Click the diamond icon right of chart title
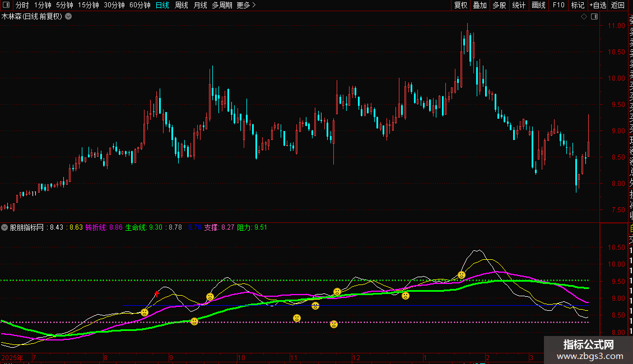This screenshot has width=633, height=364. click(584, 17)
